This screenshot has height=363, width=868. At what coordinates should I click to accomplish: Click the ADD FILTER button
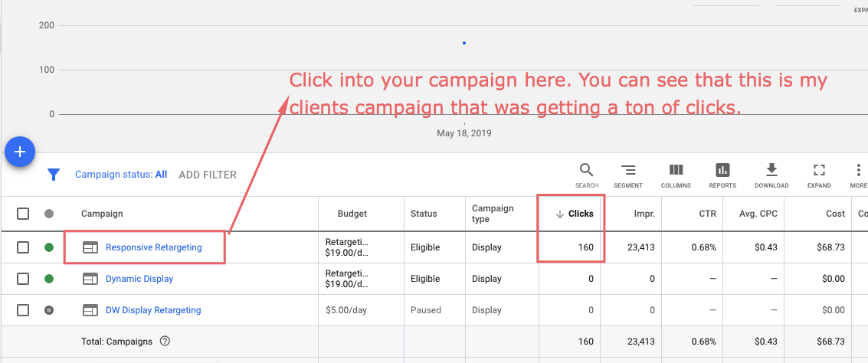[x=208, y=175]
